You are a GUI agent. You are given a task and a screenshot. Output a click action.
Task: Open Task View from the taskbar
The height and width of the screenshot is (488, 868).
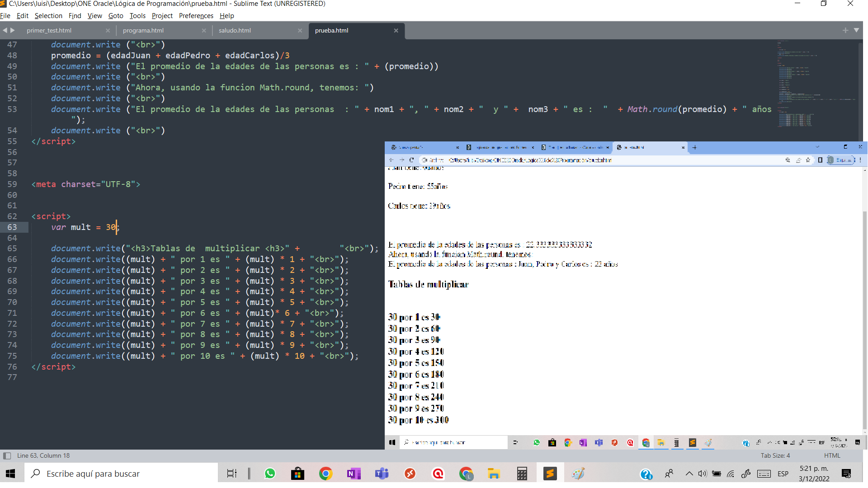231,474
